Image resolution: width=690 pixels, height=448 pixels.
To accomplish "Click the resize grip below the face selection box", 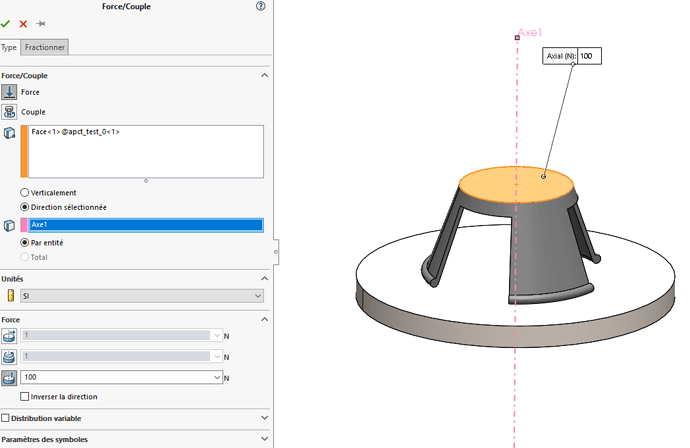I will tap(146, 181).
